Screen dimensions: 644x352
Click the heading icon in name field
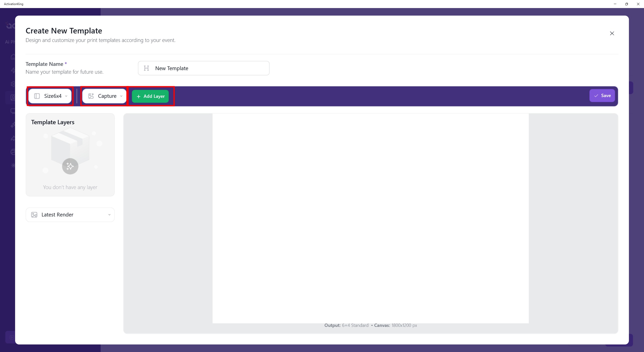[x=146, y=68]
